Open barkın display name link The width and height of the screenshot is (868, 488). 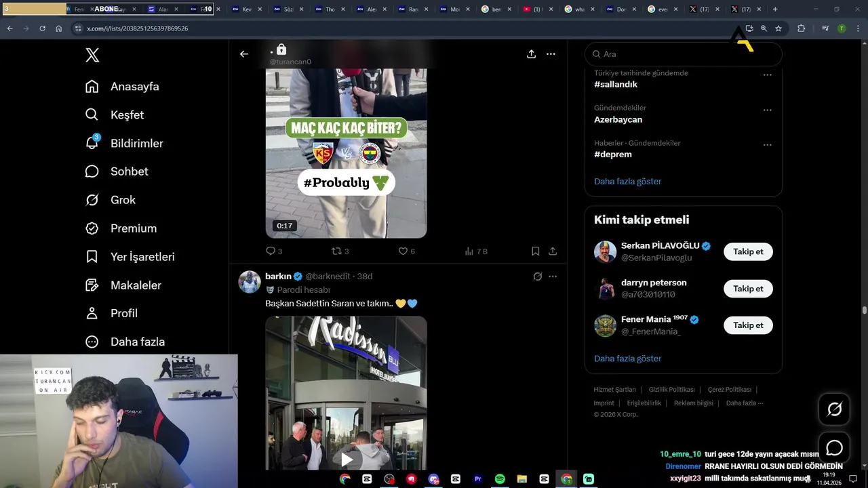[278, 277]
